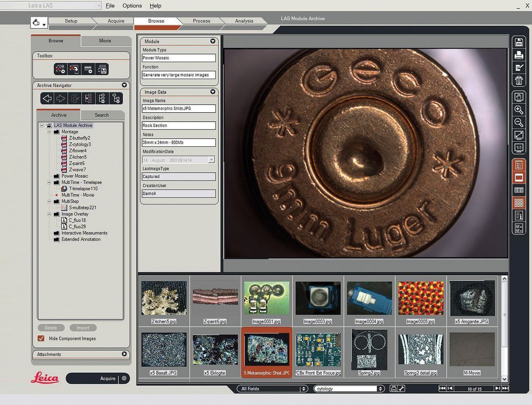The image size is (532, 405).
Task: Click the 1:1 actual size icon
Action: pos(518,148)
